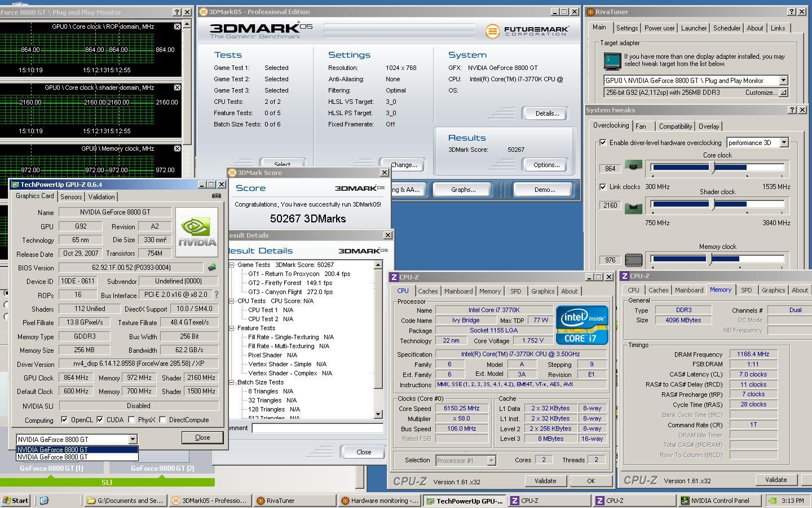Toggle OpenCL checkbox in GPU-Z
Screen dimensions: 812x508
click(64, 419)
